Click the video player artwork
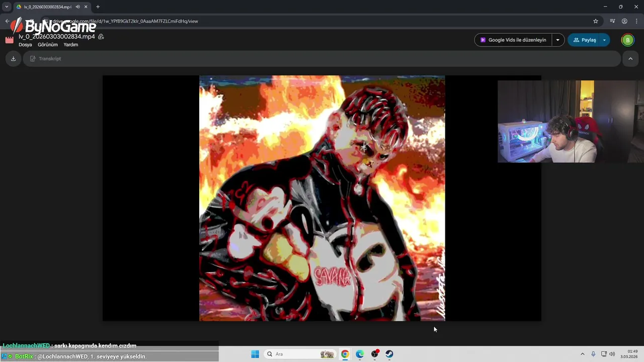The width and height of the screenshot is (644, 362). [x=322, y=198]
